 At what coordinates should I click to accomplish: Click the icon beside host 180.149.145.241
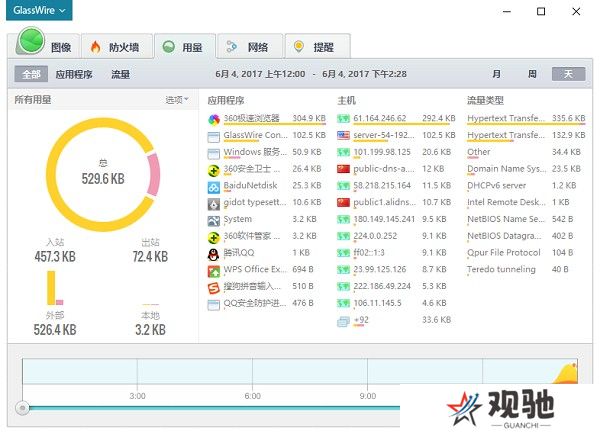point(343,219)
